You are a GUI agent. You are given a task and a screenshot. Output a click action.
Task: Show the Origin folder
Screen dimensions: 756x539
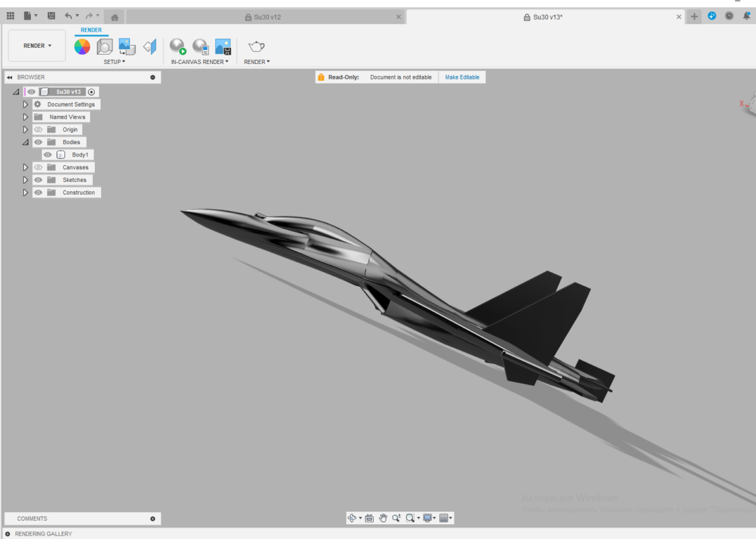point(38,129)
